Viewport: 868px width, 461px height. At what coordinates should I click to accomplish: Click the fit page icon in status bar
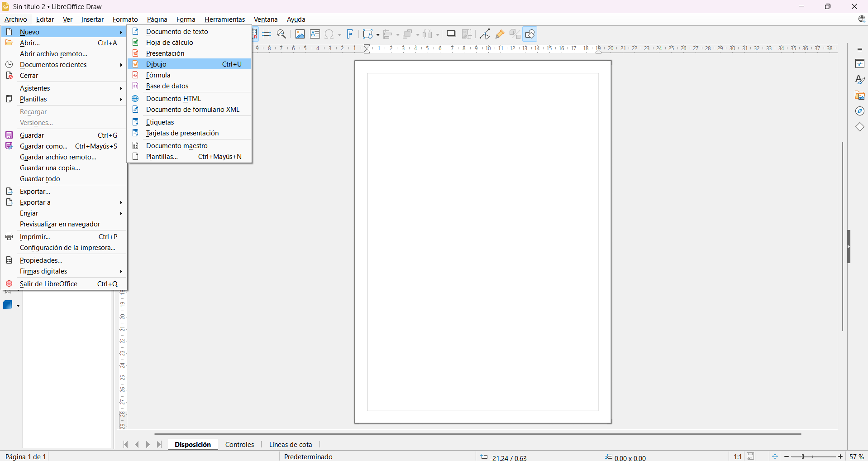tap(775, 456)
